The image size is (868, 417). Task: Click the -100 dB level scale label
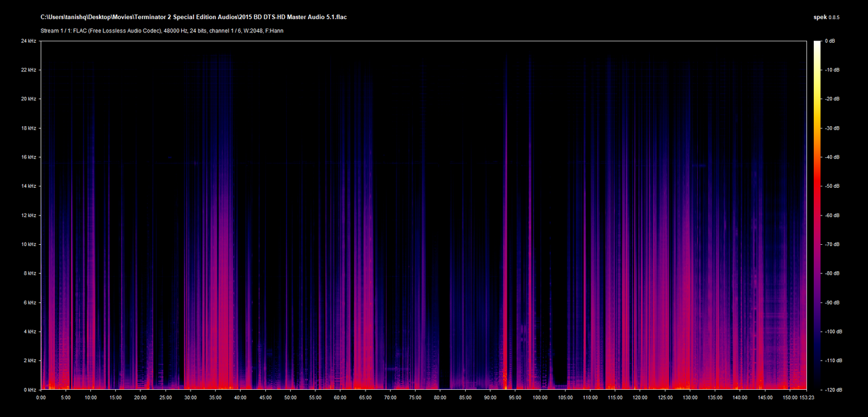[x=833, y=332]
